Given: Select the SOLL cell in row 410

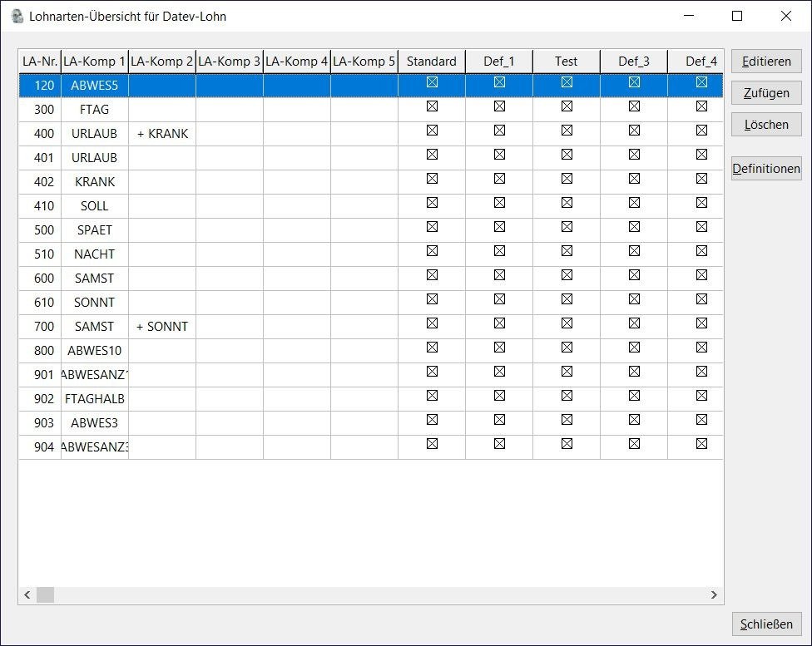Looking at the screenshot, I should click(x=95, y=206).
